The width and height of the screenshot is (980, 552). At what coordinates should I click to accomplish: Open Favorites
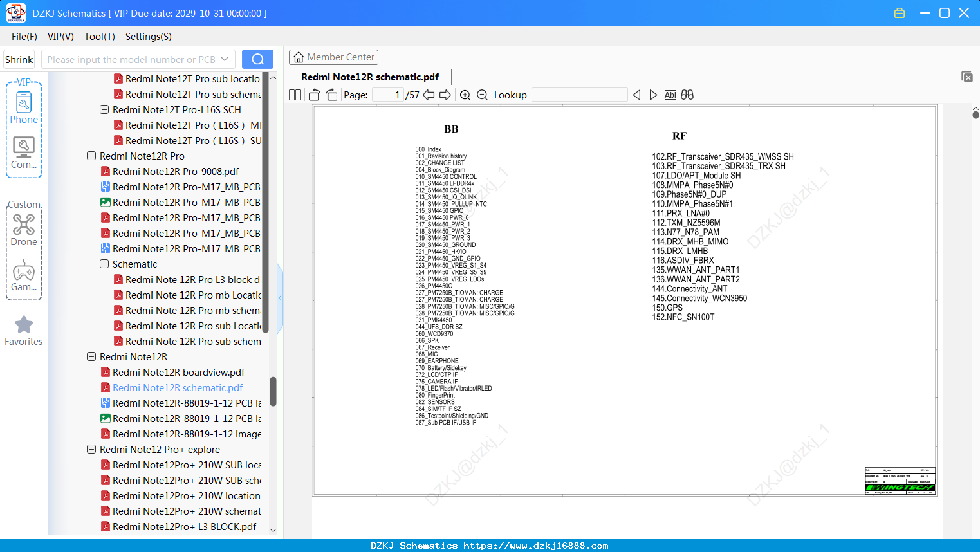24,331
